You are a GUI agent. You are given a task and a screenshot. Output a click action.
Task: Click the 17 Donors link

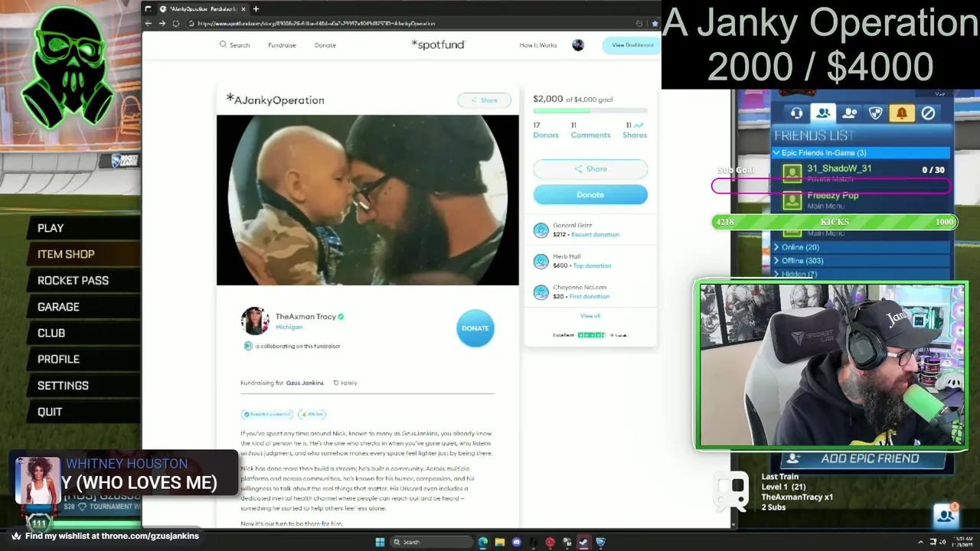[x=545, y=130]
